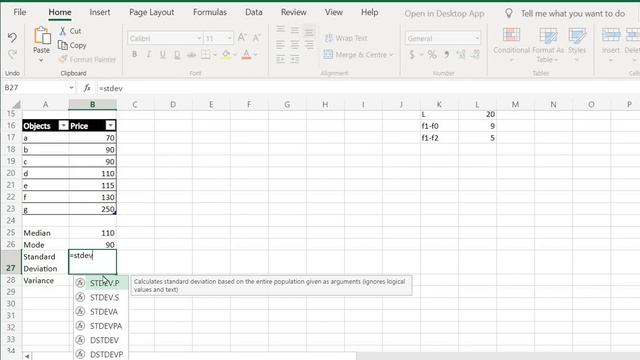Apply percent style
640x360 pixels.
pyautogui.click(x=432, y=54)
